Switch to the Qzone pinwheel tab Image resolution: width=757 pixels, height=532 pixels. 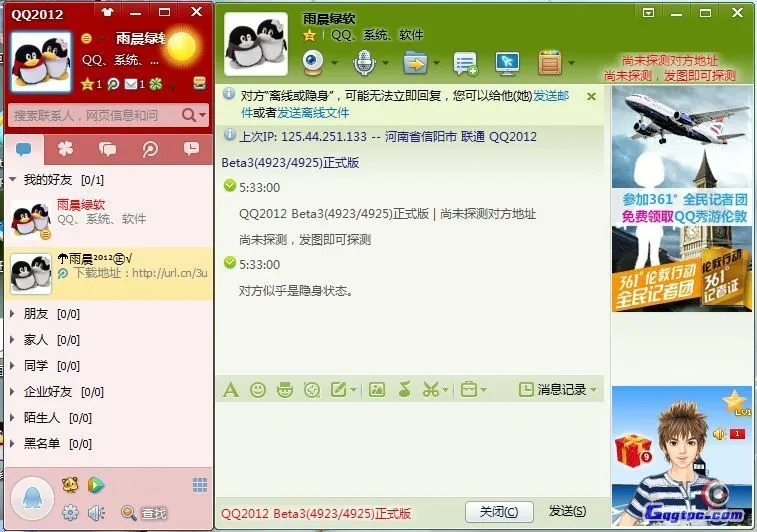click(x=65, y=149)
